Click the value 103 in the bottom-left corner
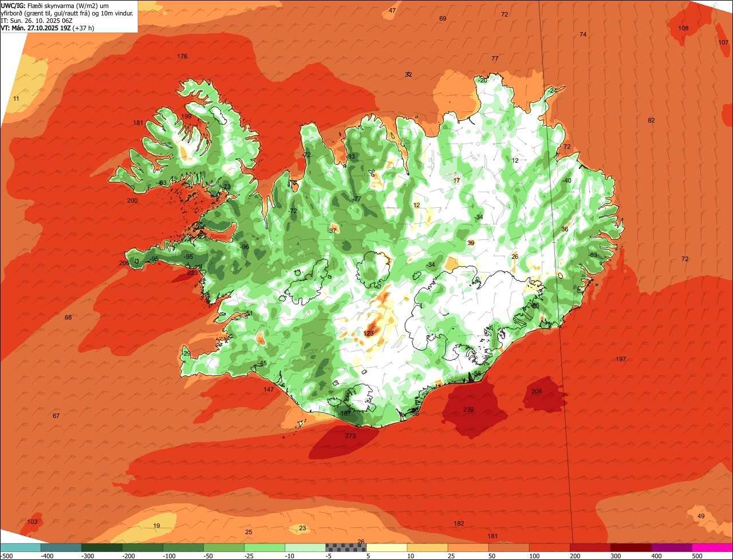The image size is (733, 560). [32, 522]
